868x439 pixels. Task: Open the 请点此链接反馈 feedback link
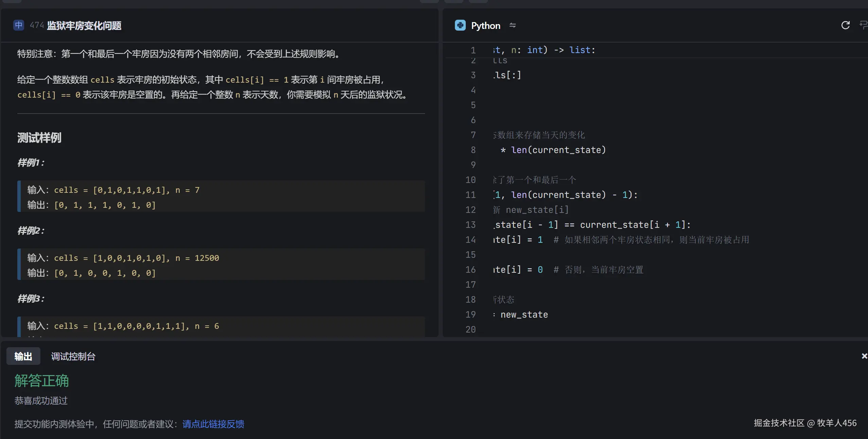213,424
